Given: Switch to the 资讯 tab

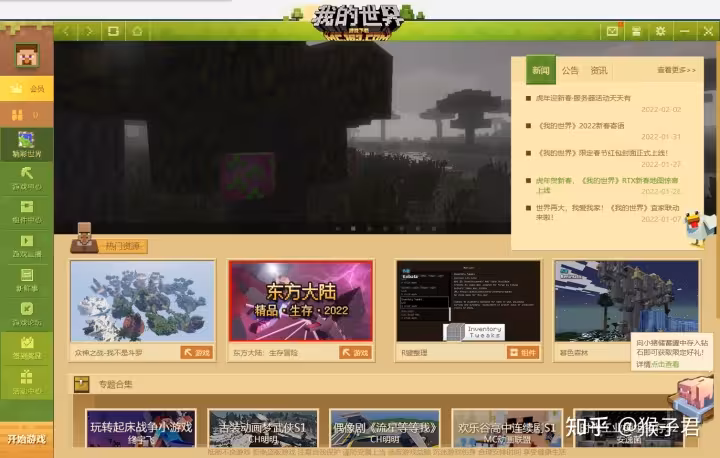Looking at the screenshot, I should tap(599, 70).
